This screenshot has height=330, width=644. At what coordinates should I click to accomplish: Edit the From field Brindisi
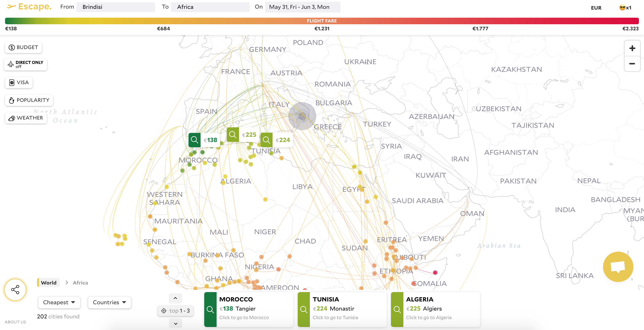click(116, 7)
